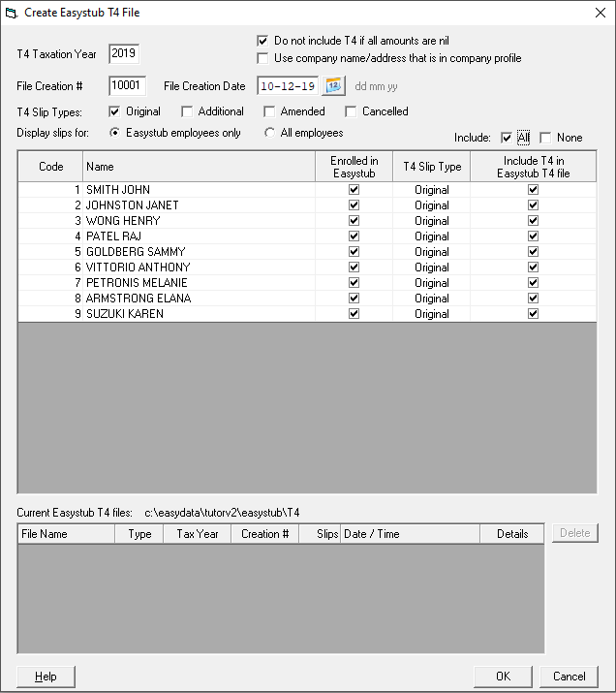Toggle Enrolled in Easystub for PETRONIS MELANIE
Viewport: 616px width, 693px height.
(x=354, y=282)
